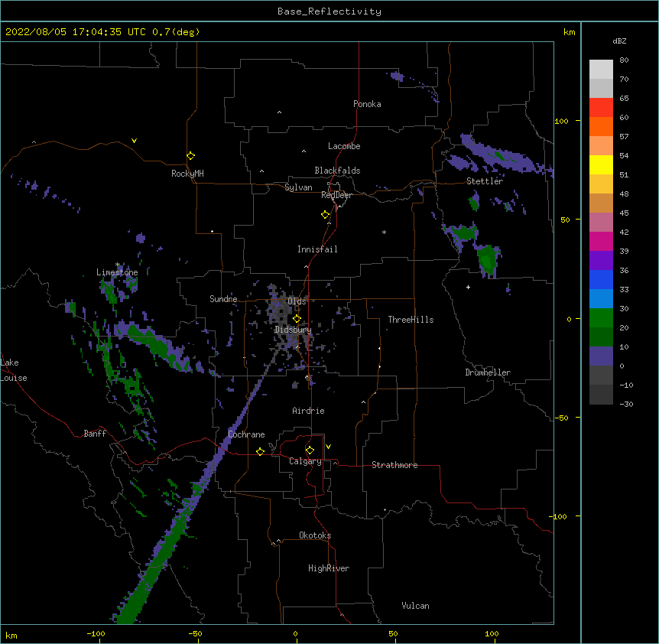Click the yellow marker southeast of Cochrane
This screenshot has width=659, height=644.
click(260, 451)
